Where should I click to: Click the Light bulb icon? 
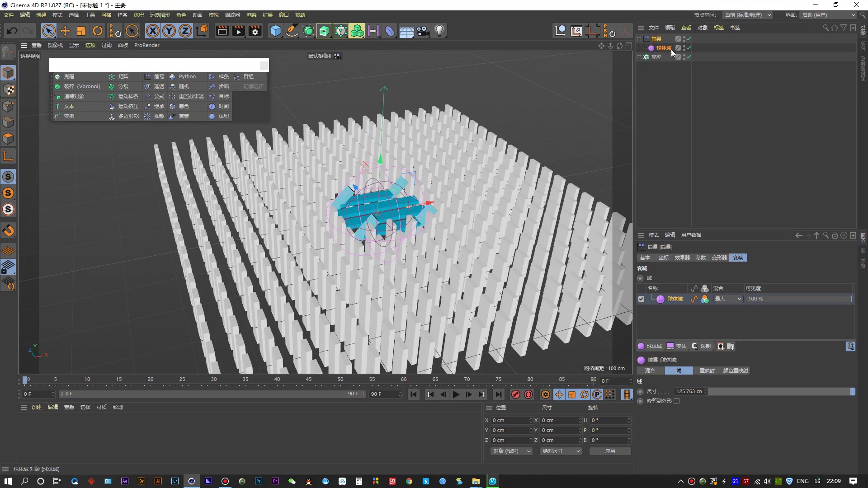click(439, 31)
